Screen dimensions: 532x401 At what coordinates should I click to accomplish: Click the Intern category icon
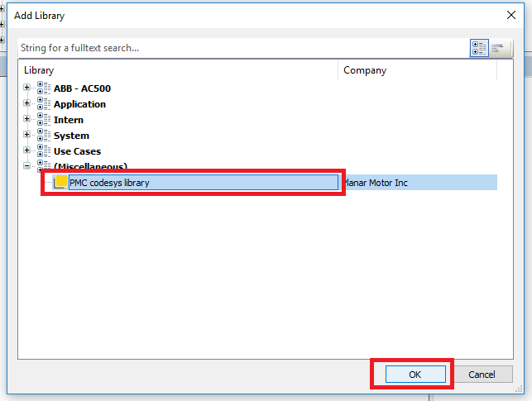pos(44,120)
